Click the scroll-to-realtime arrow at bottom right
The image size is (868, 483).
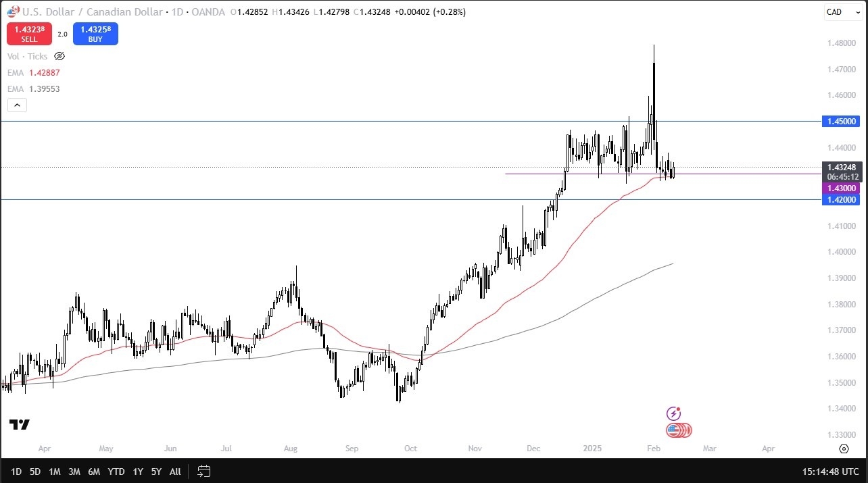(x=844, y=449)
